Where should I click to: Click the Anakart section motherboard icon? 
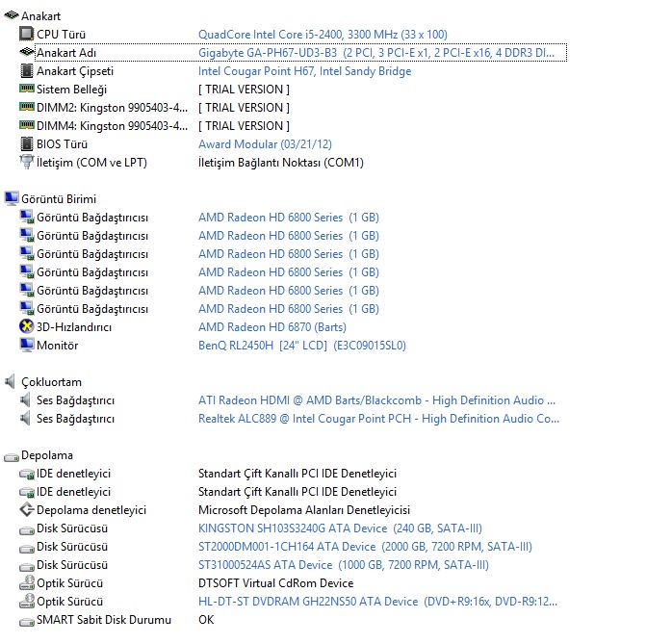tap(12, 15)
